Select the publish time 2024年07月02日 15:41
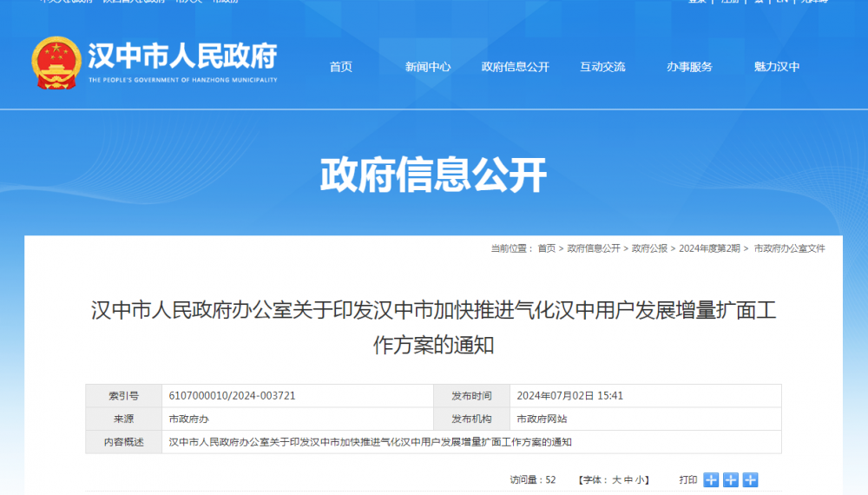Image resolution: width=868 pixels, height=495 pixels. [x=569, y=396]
